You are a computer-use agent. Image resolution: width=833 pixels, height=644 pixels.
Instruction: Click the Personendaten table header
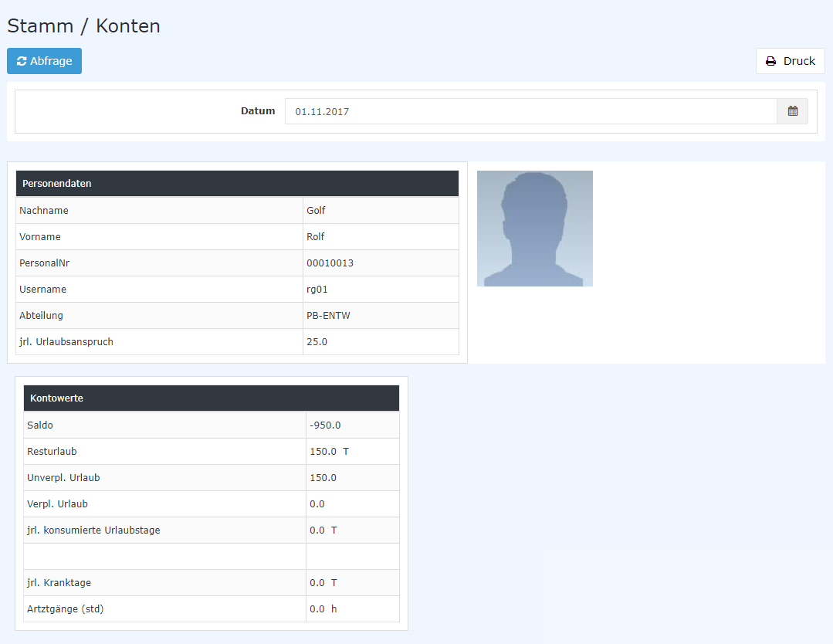(237, 184)
